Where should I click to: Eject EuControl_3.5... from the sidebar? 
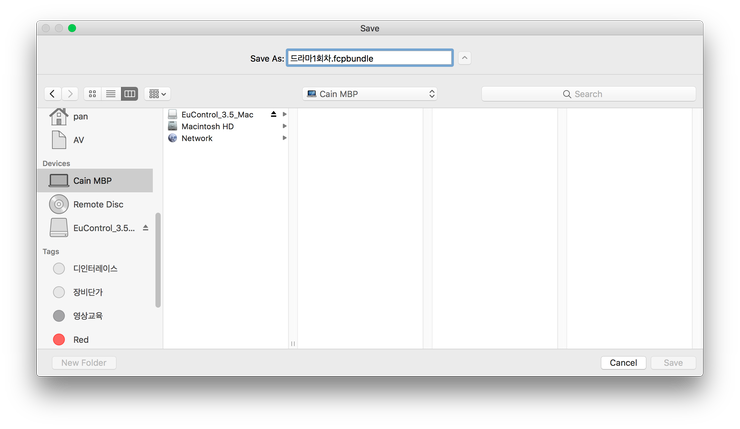tap(145, 228)
